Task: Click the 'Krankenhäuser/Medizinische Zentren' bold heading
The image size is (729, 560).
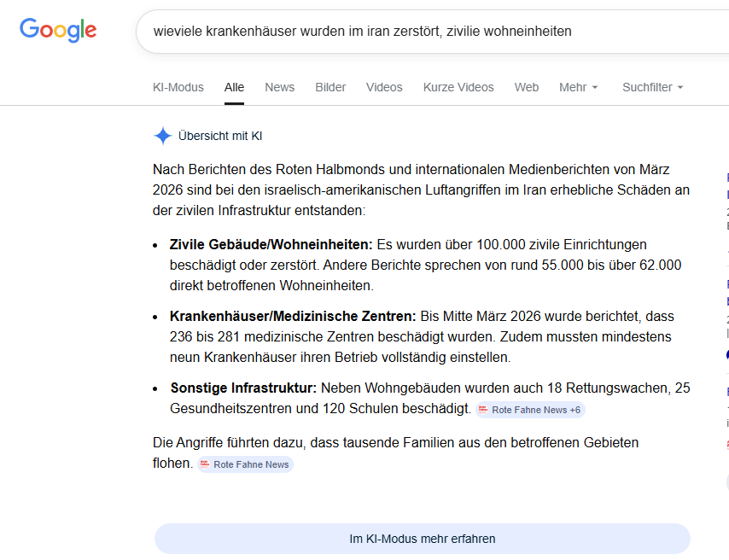Action: (293, 316)
